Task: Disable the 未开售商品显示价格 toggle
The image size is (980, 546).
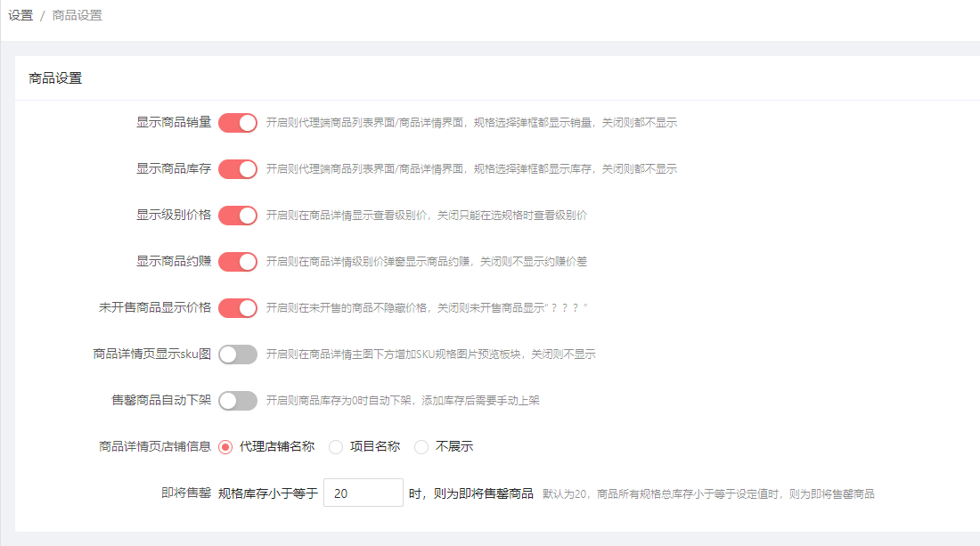Action: point(238,308)
